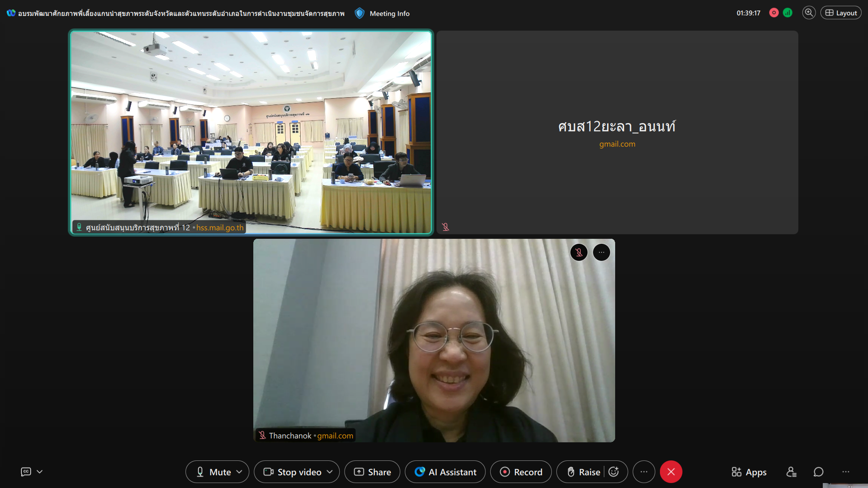This screenshot has width=868, height=488.
Task: Click the Share button
Action: point(372,472)
